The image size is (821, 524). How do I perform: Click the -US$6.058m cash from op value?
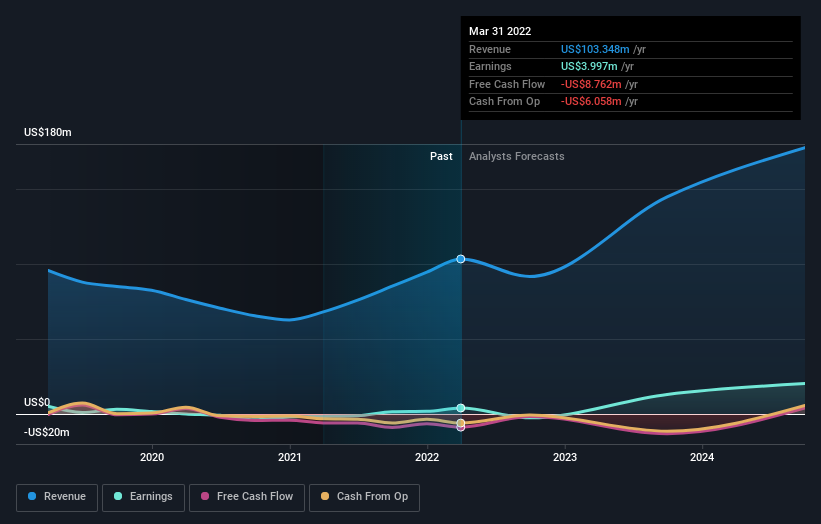tap(591, 102)
